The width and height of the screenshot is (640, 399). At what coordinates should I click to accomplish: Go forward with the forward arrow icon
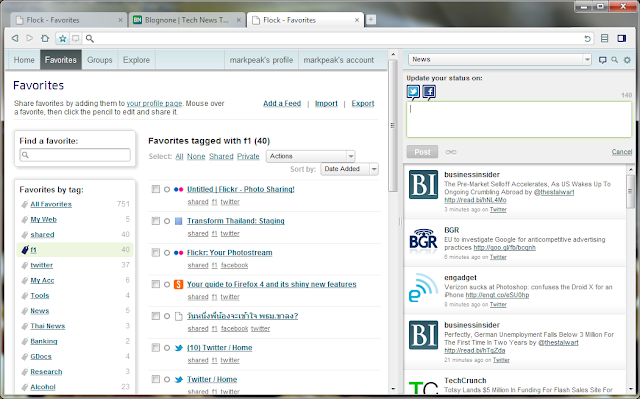29,38
